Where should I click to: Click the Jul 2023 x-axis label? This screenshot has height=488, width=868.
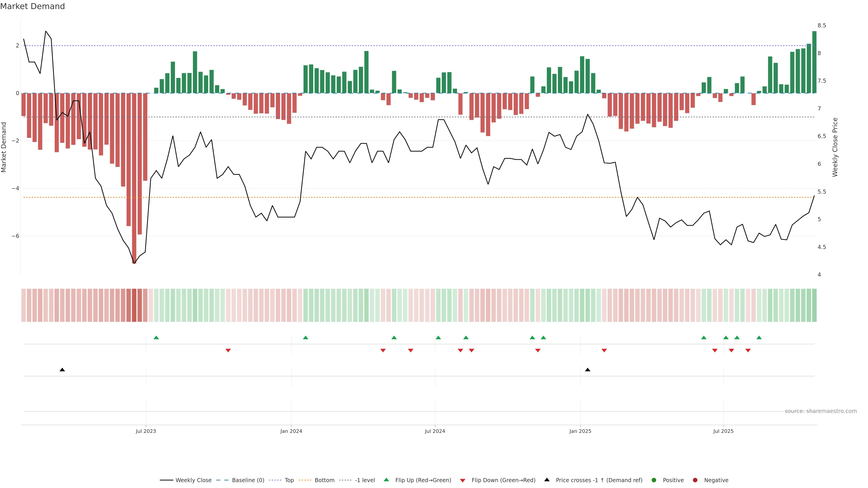pos(146,432)
